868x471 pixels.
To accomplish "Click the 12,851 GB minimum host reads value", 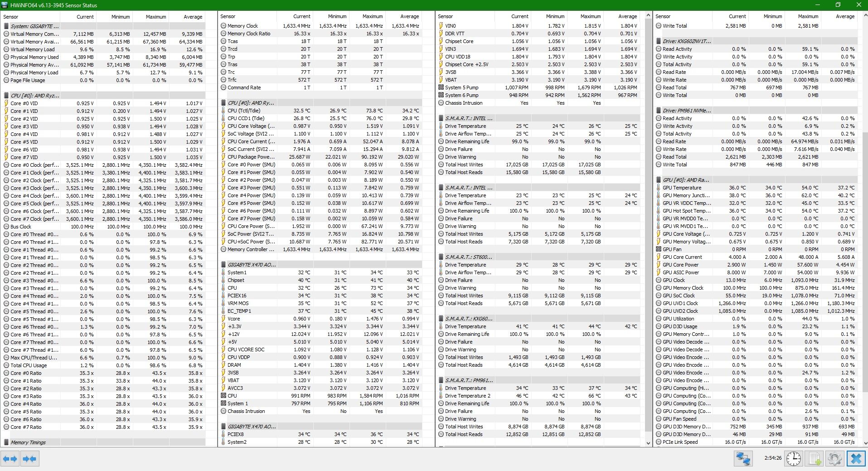I will 553,434.
